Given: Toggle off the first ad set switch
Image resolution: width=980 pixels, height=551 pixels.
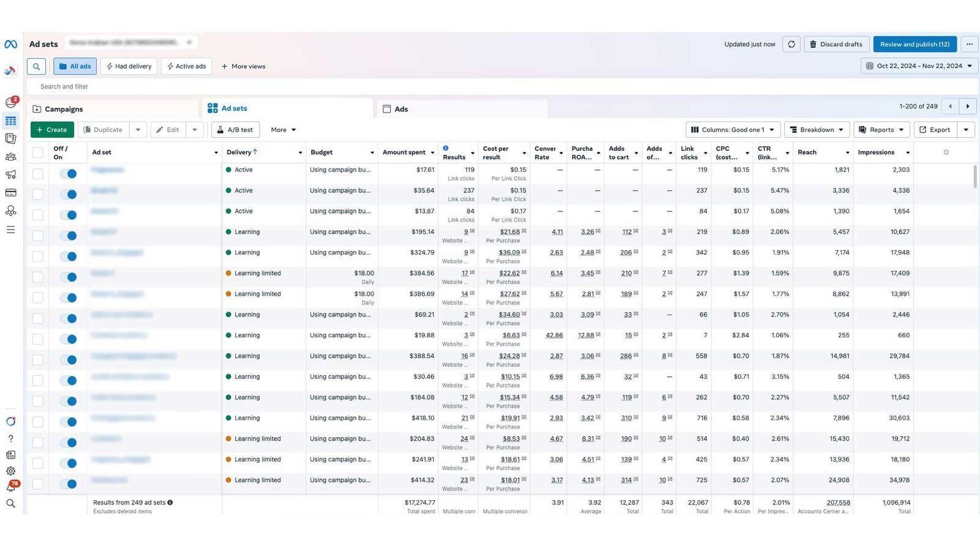Looking at the screenshot, I should point(68,174).
